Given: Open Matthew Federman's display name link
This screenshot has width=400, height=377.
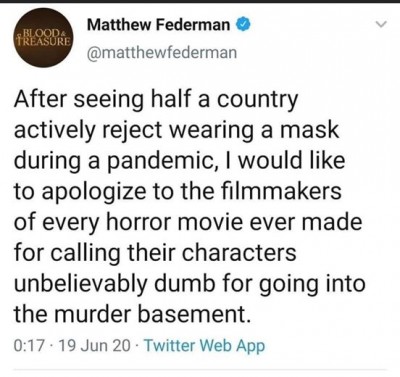Looking at the screenshot, I should point(159,25).
